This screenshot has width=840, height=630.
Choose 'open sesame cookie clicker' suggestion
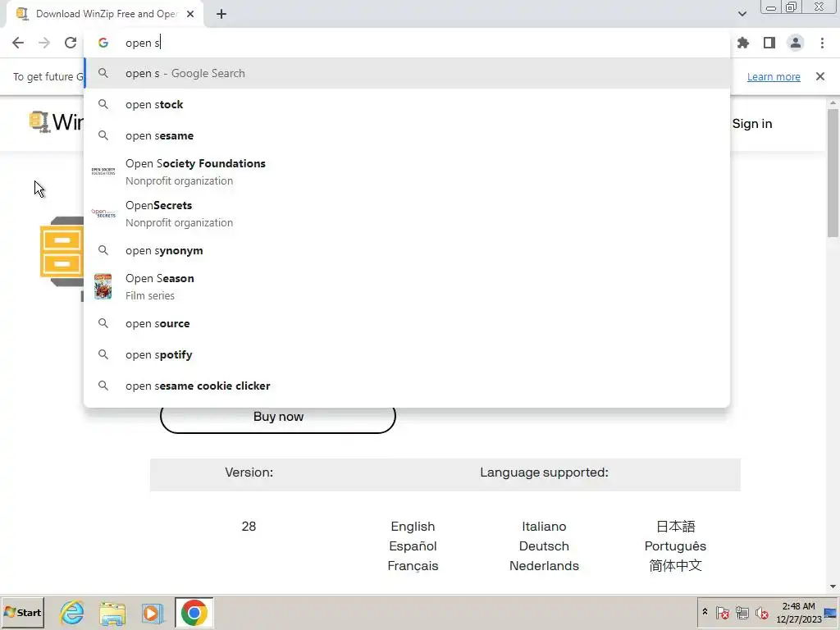point(407,386)
